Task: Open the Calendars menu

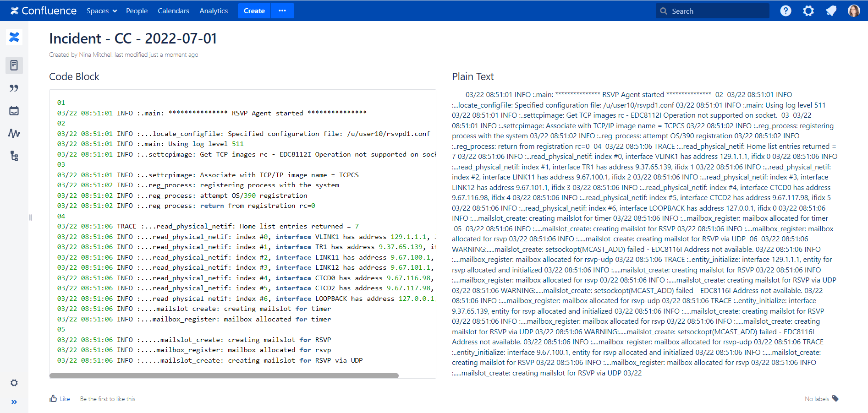Action: (x=173, y=11)
